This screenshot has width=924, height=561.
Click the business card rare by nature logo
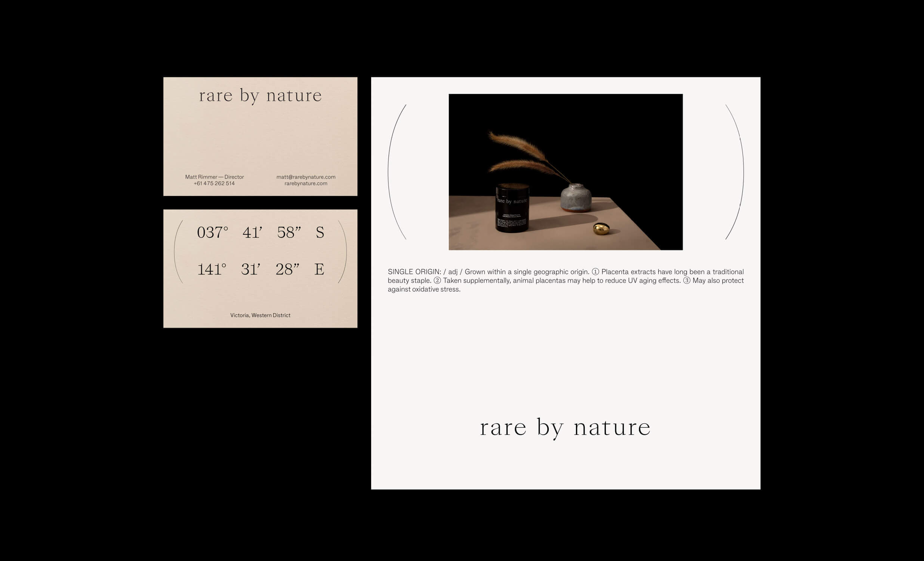(x=260, y=96)
